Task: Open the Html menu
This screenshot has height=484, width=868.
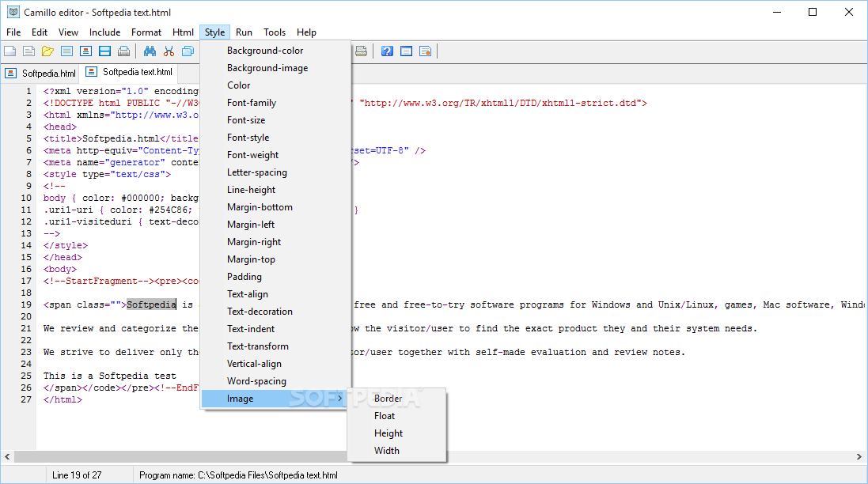Action: (x=183, y=32)
